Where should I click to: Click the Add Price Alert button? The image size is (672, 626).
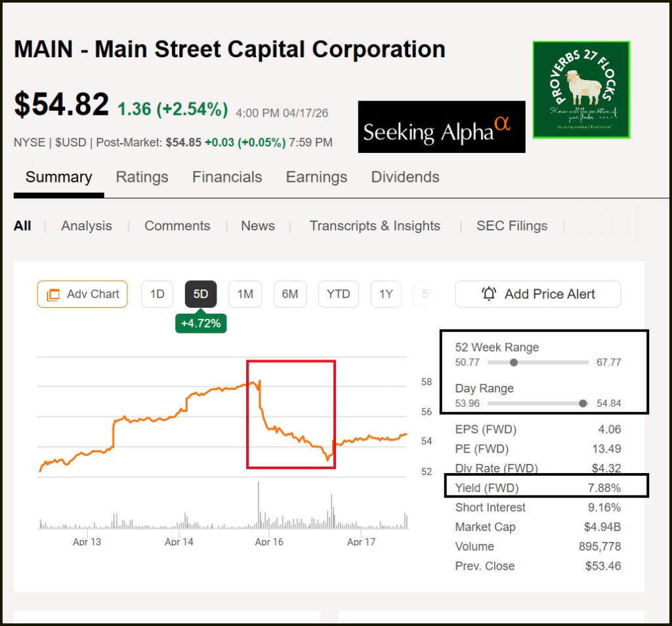[x=537, y=294]
